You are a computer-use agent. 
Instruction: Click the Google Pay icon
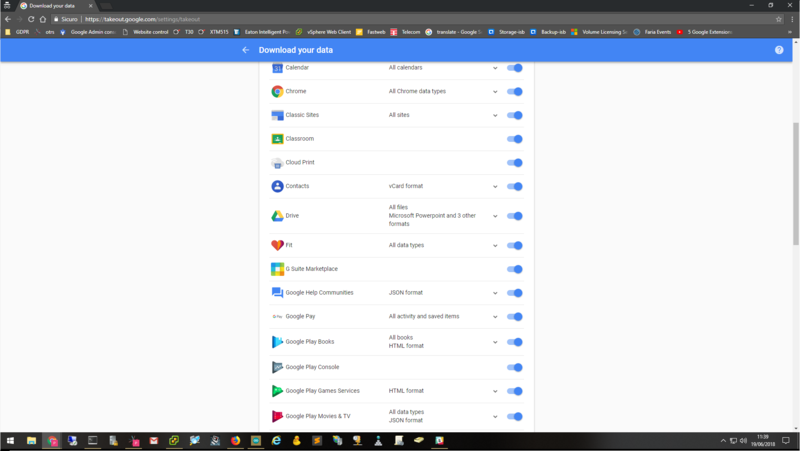pos(277,316)
